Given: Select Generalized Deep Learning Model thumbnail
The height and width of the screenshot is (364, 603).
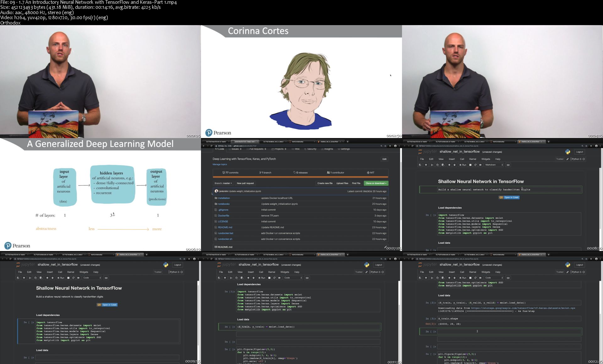Looking at the screenshot, I should pos(100,195).
